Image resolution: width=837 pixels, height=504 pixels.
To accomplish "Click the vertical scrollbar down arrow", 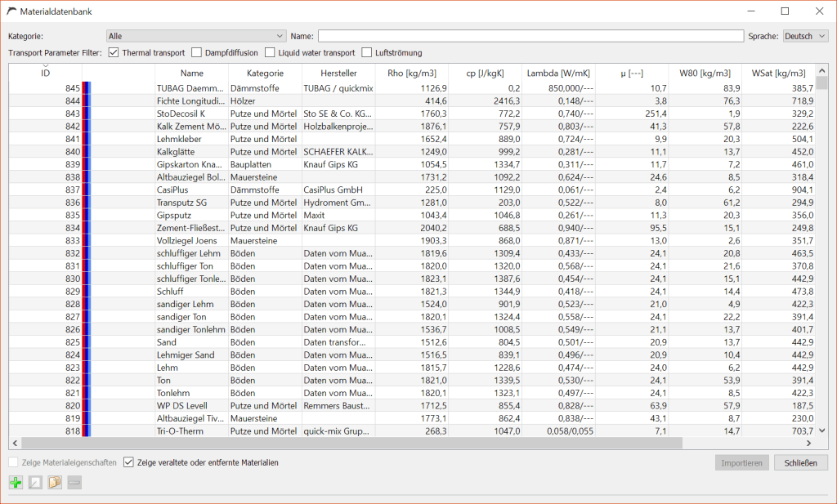I will pyautogui.click(x=822, y=430).
